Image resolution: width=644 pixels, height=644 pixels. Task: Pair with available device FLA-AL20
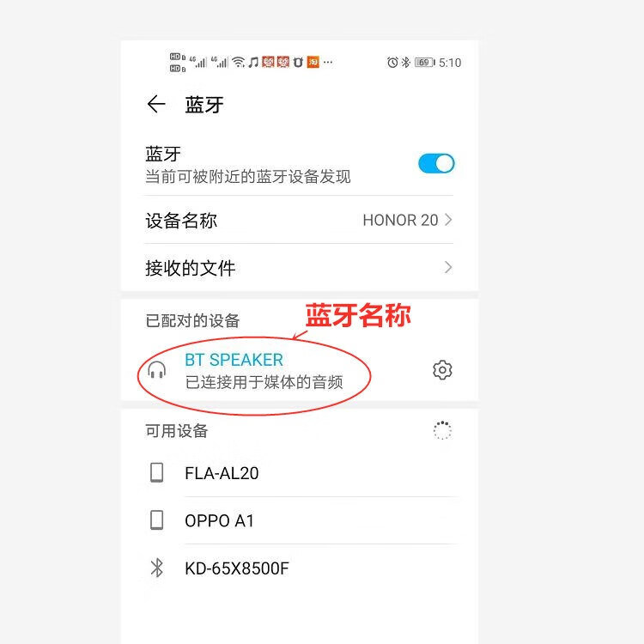pos(299,473)
